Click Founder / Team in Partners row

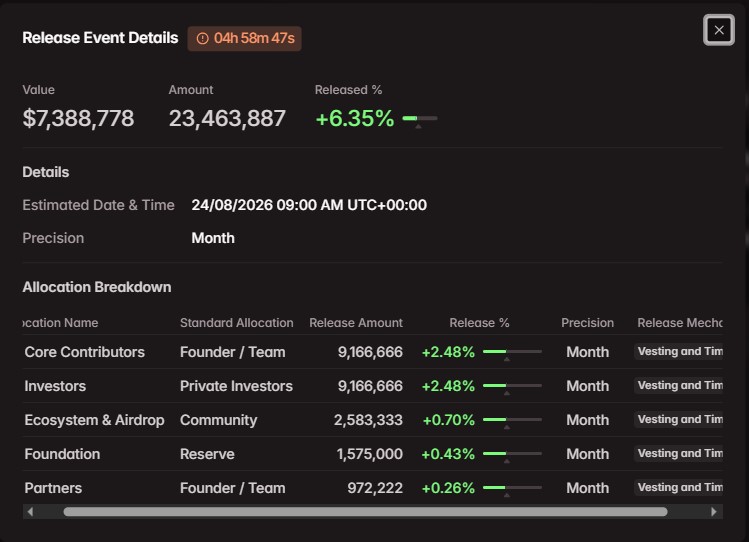pyautogui.click(x=233, y=488)
